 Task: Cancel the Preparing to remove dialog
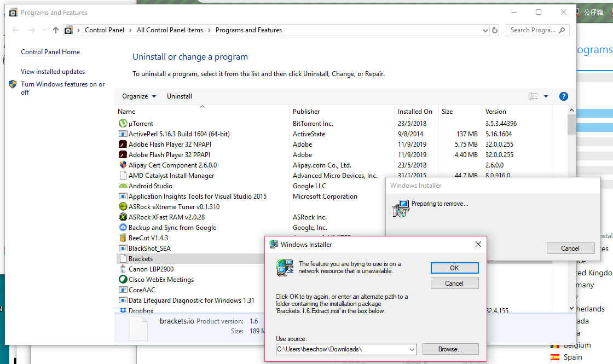[570, 249]
